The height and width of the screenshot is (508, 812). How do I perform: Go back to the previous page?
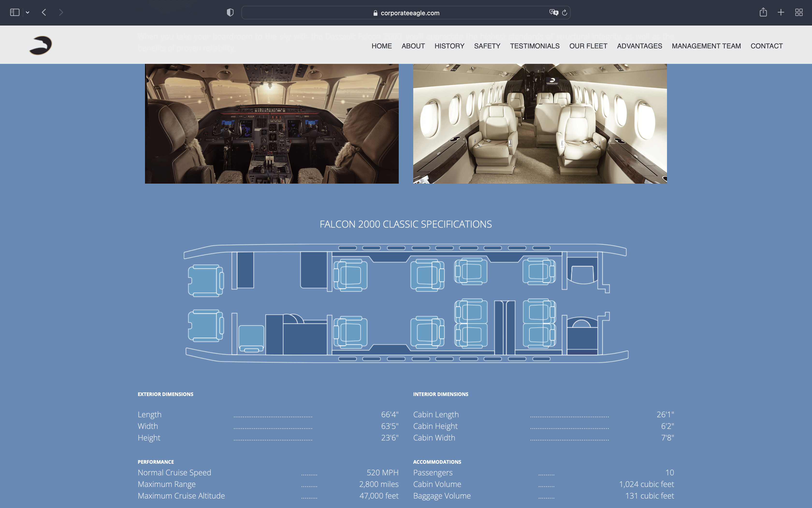click(x=44, y=12)
